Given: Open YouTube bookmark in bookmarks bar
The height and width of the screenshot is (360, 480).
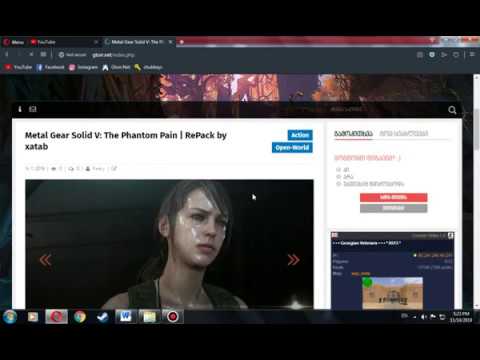Looking at the screenshot, I should tap(18, 67).
